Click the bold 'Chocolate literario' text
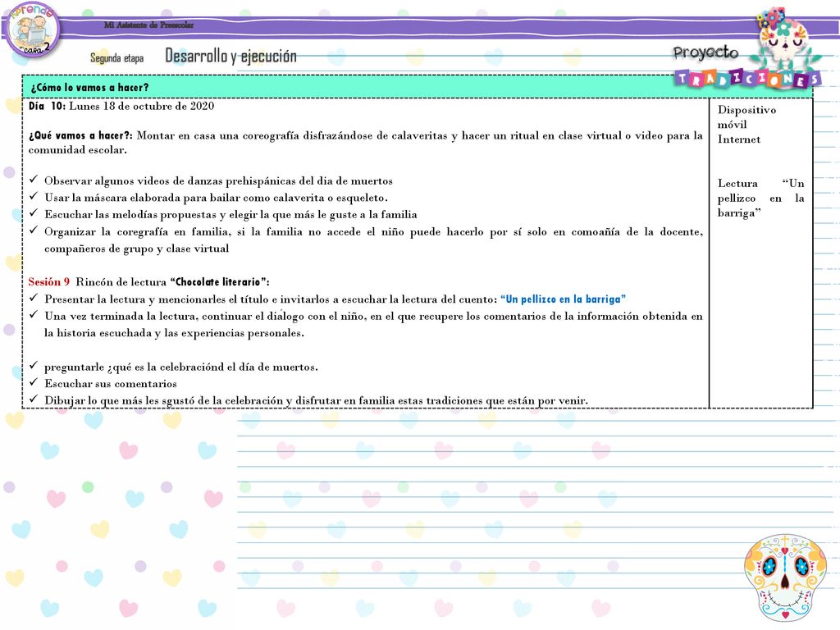Viewport: 840px width, 630px height. tap(217, 282)
